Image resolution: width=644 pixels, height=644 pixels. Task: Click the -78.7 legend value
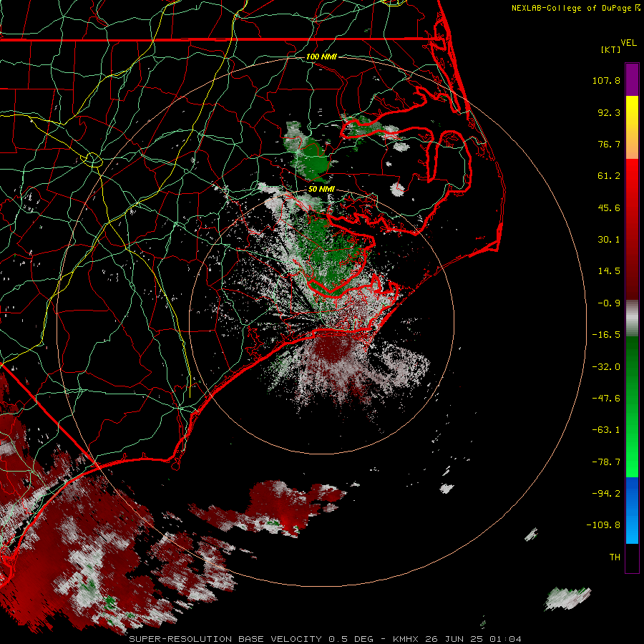606,462
